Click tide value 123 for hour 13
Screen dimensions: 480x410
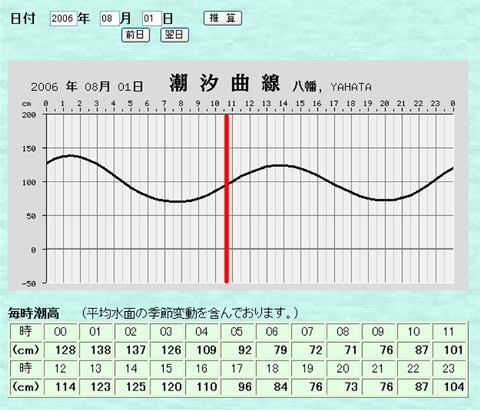click(x=96, y=387)
